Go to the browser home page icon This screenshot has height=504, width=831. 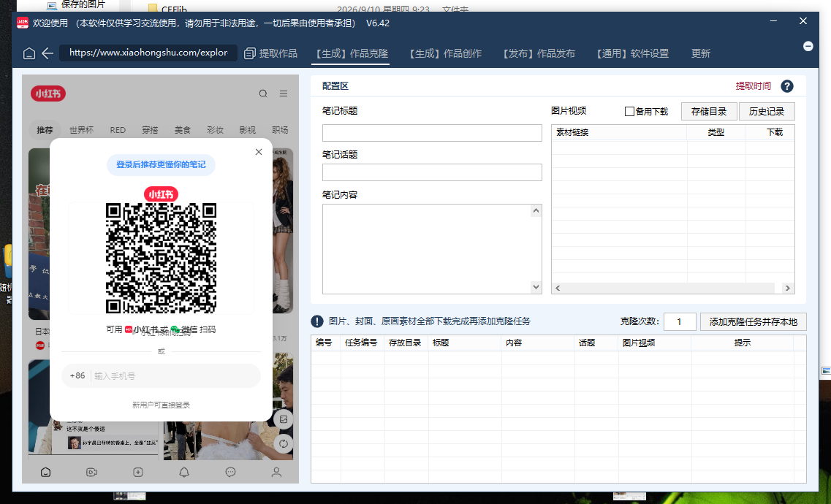[x=29, y=53]
